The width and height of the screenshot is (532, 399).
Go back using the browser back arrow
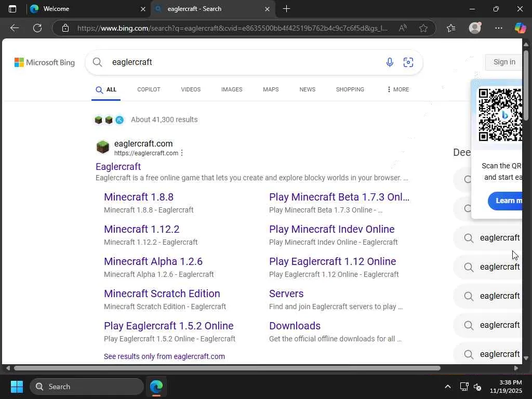[14, 28]
